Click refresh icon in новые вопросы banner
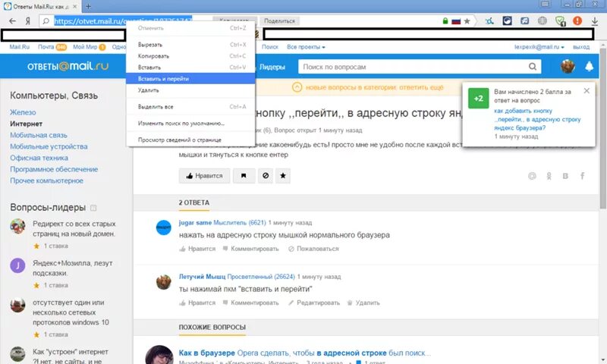The width and height of the screenshot is (607, 364). (x=297, y=87)
